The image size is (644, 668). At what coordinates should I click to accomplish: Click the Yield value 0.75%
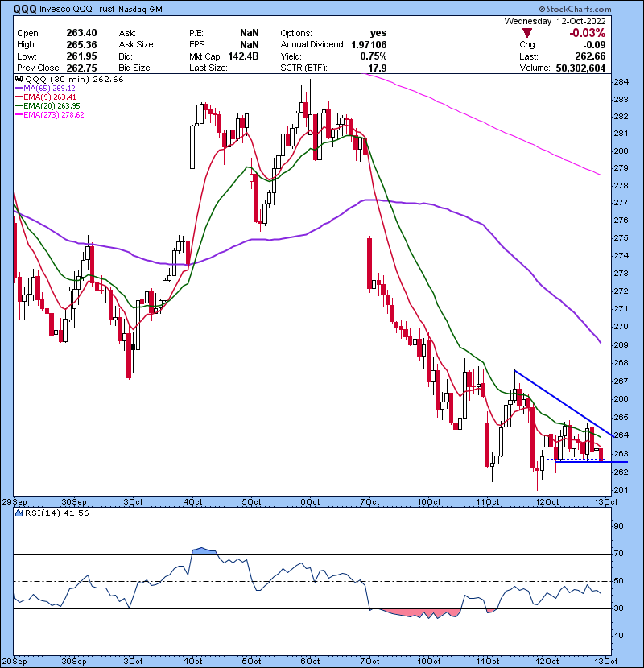point(374,56)
